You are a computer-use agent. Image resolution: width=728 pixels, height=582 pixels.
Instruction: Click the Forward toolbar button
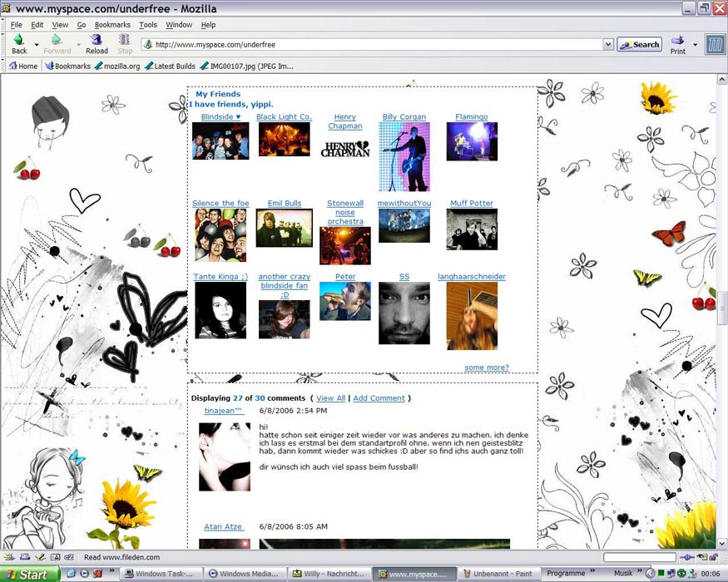pos(57,44)
